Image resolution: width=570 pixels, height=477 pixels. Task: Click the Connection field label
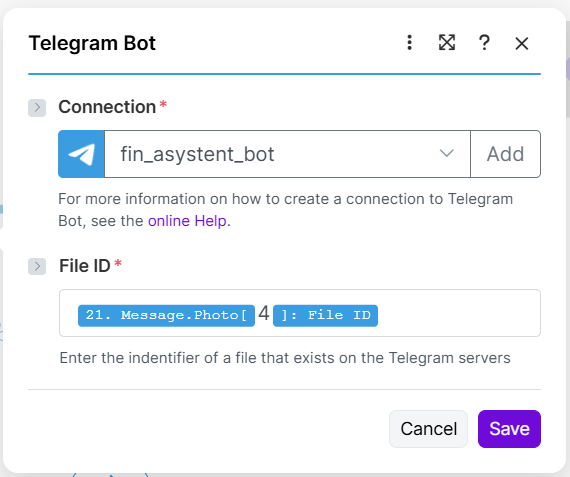[x=107, y=107]
